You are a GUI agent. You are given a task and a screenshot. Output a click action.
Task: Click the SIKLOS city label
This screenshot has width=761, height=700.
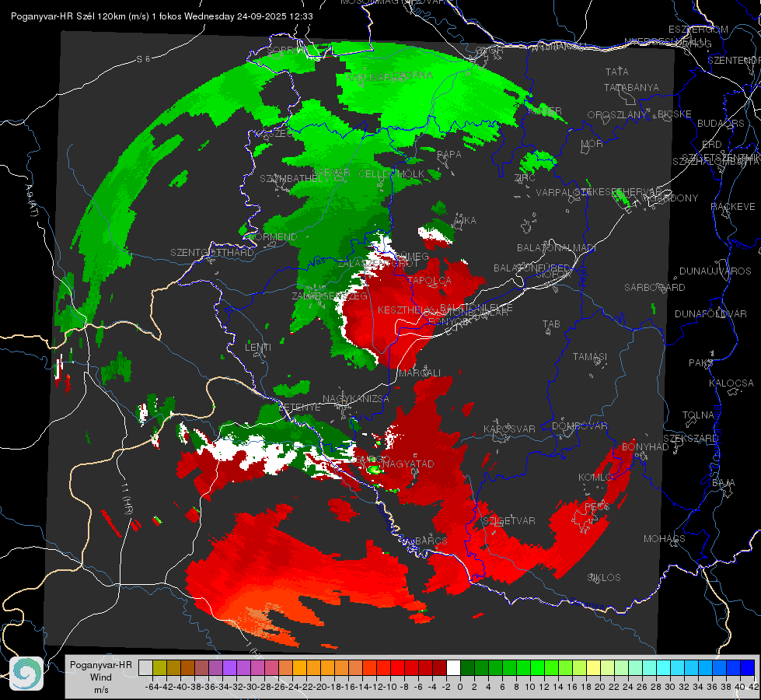click(x=604, y=578)
